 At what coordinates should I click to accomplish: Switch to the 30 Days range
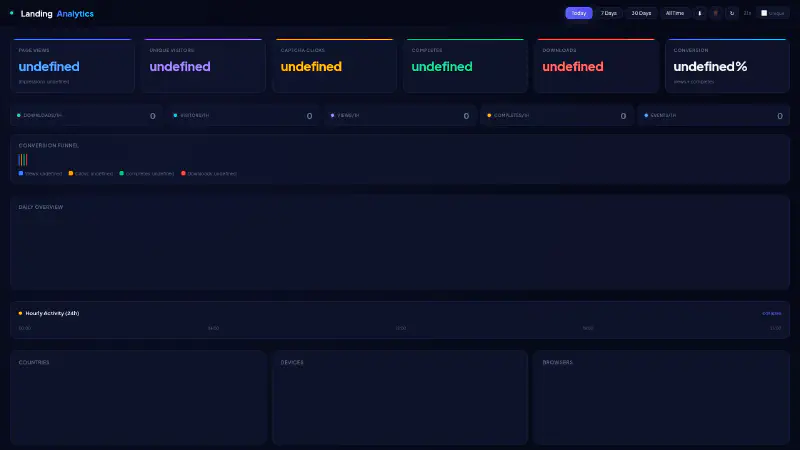tap(641, 13)
